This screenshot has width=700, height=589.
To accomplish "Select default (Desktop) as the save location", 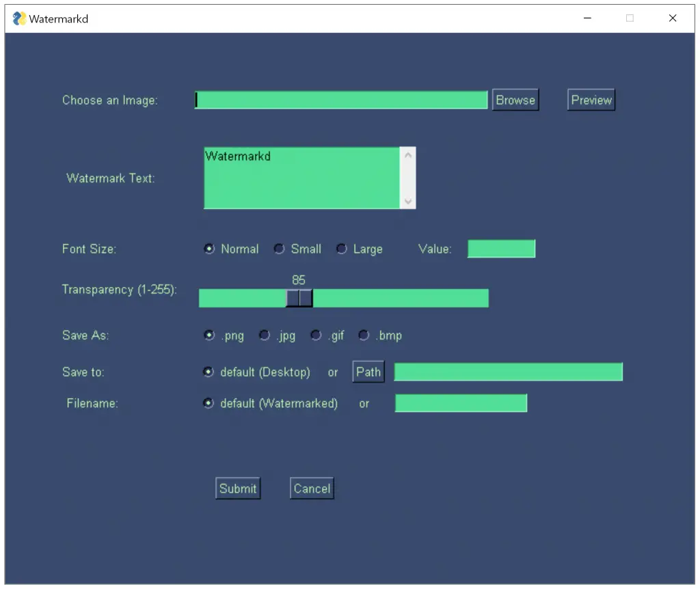I will (209, 372).
